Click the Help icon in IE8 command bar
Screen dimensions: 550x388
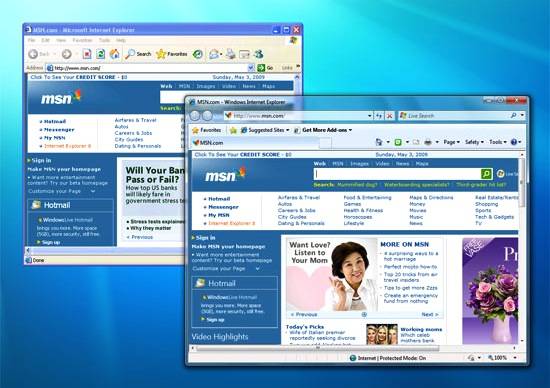pos(514,142)
